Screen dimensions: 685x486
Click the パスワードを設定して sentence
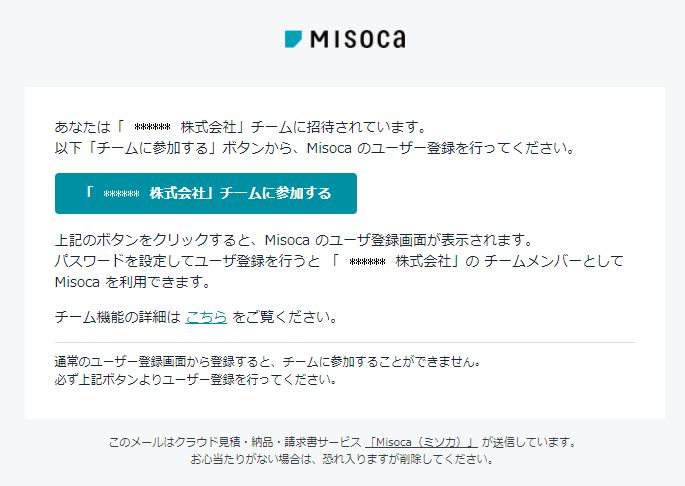[x=339, y=261]
